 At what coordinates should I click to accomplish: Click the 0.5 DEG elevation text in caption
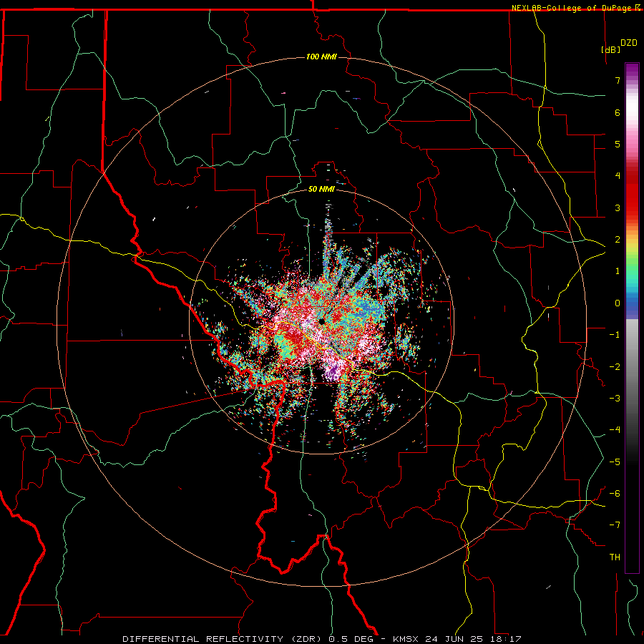(351, 639)
